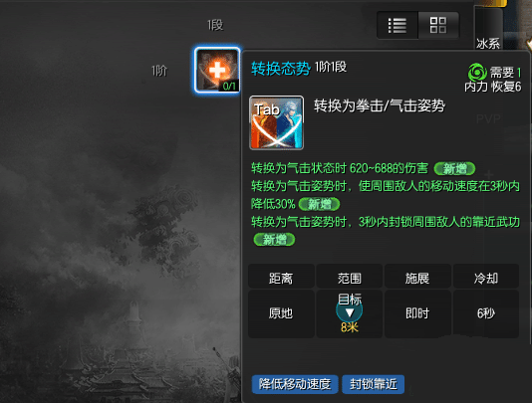Click the 封锁靠近 tag button
Image resolution: width=532 pixels, height=403 pixels.
pyautogui.click(x=374, y=384)
